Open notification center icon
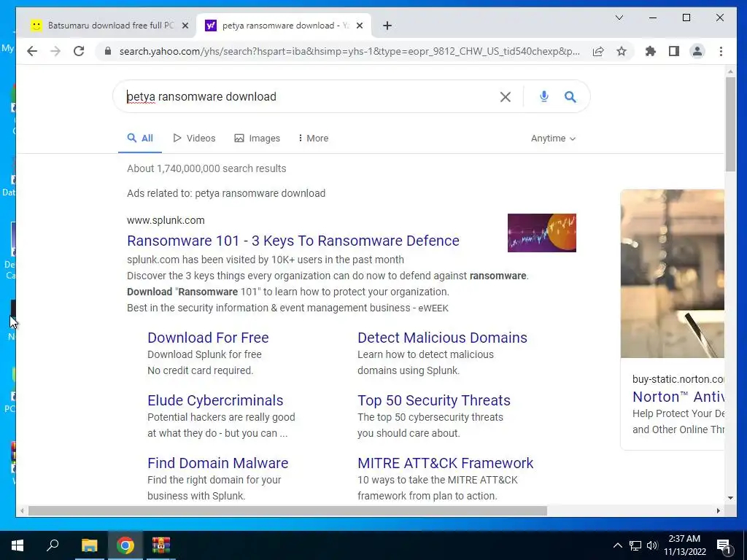The height and width of the screenshot is (560, 747). [724, 545]
